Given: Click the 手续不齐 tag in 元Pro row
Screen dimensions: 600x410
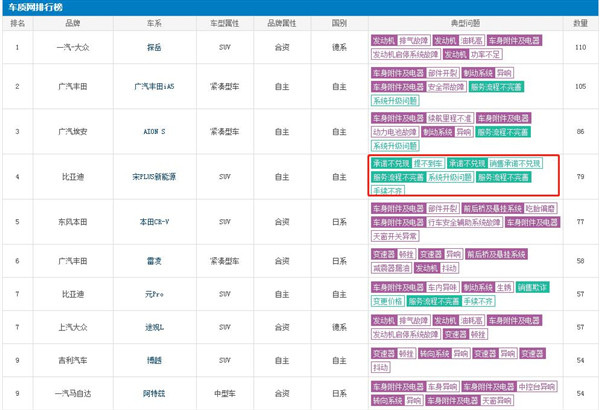Looking at the screenshot, I should click(x=478, y=302).
